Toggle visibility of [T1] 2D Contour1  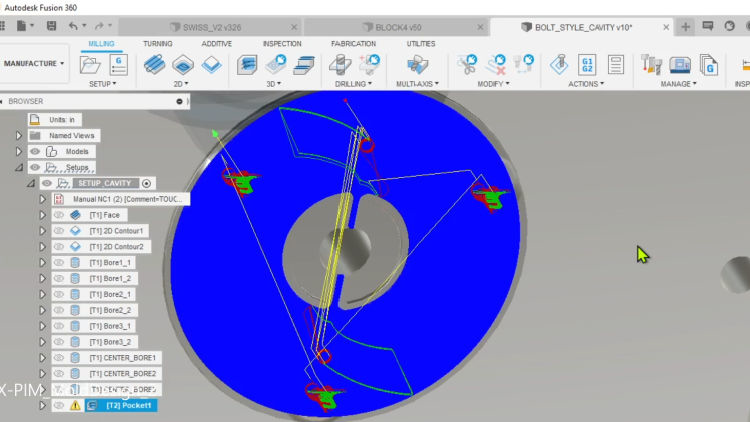(59, 231)
